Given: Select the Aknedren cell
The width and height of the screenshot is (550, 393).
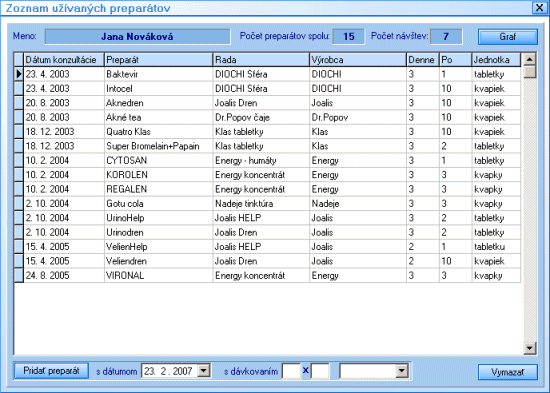Looking at the screenshot, I should [159, 103].
